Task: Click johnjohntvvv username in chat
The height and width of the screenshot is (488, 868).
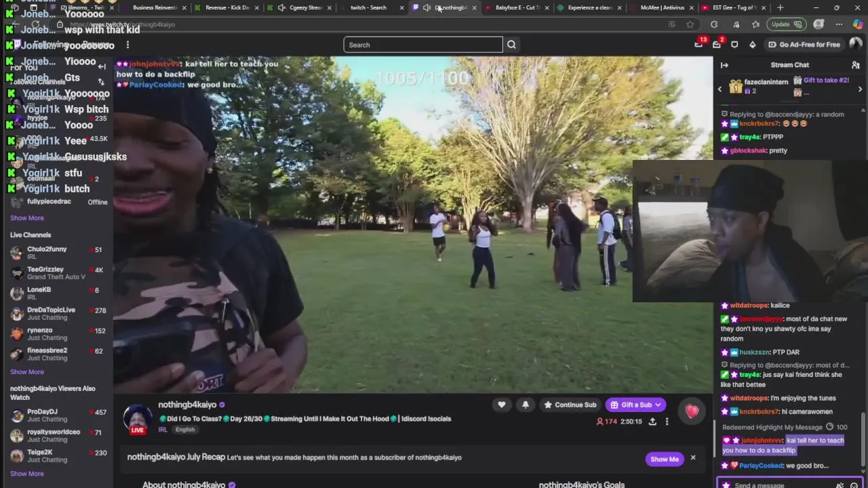Action: point(762,441)
